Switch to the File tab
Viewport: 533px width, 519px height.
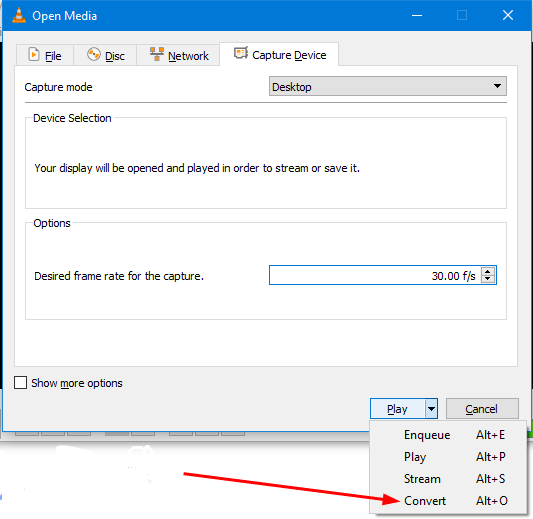pos(45,55)
